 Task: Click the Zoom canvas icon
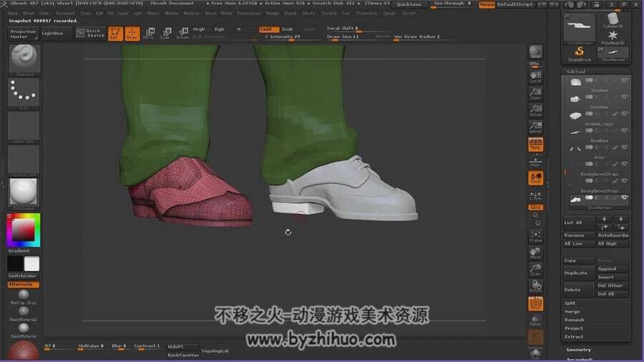pyautogui.click(x=535, y=94)
